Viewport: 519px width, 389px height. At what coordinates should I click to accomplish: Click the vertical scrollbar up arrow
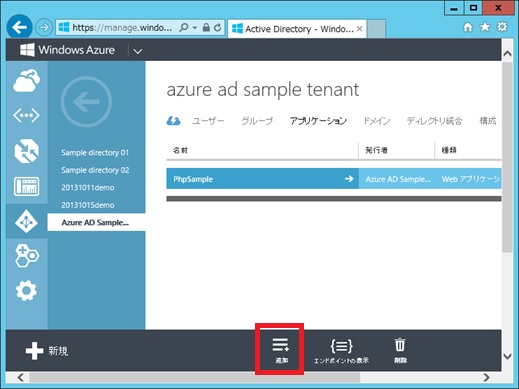pos(507,53)
